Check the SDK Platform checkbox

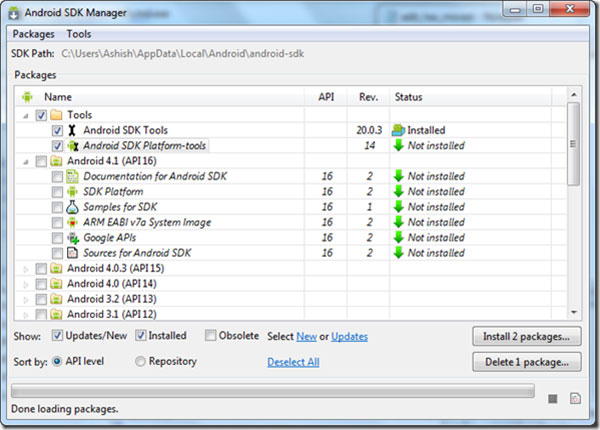pyautogui.click(x=57, y=192)
